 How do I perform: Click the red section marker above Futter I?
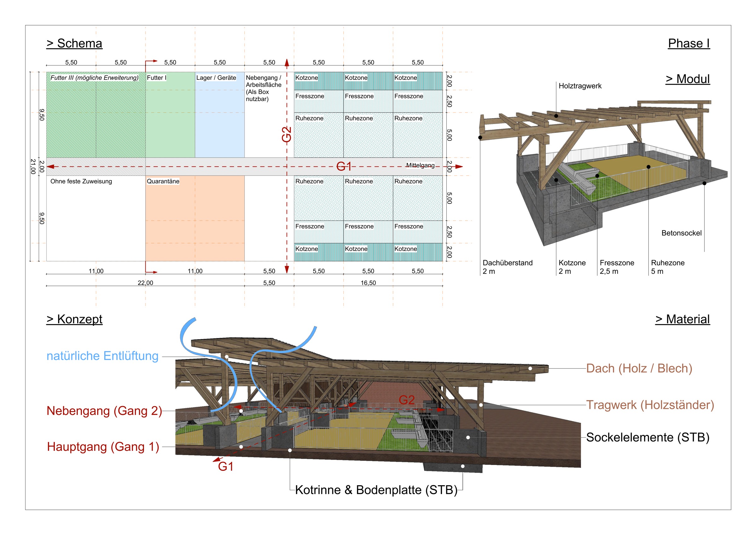151,66
